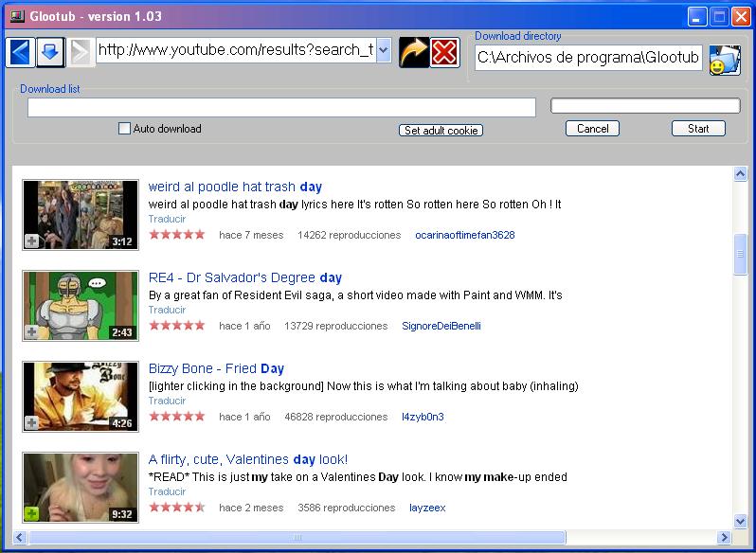The height and width of the screenshot is (553, 756).
Task: Click the vertical scrollbar down arrow
Action: pyautogui.click(x=740, y=520)
